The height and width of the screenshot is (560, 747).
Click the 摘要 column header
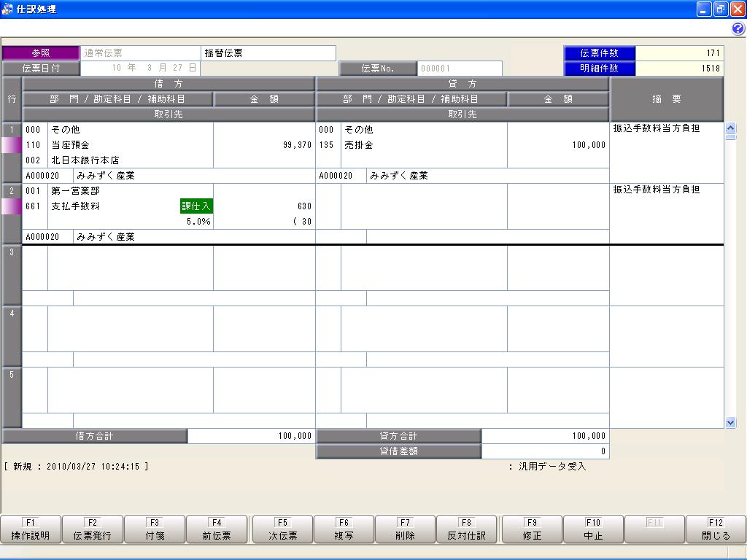(667, 99)
